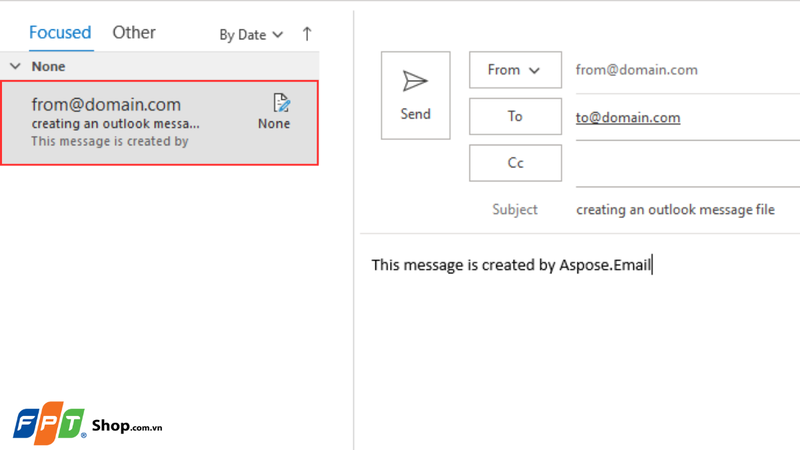The image size is (800, 450).
Task: Click the None group header label
Action: 48,66
